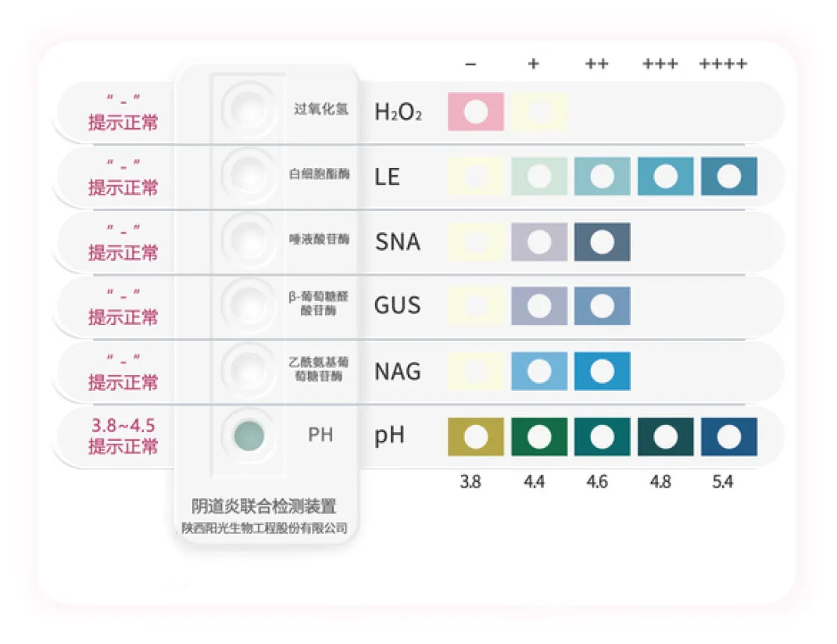
Task: Click the pH 5.4 dark blue swatch
Action: point(728,437)
